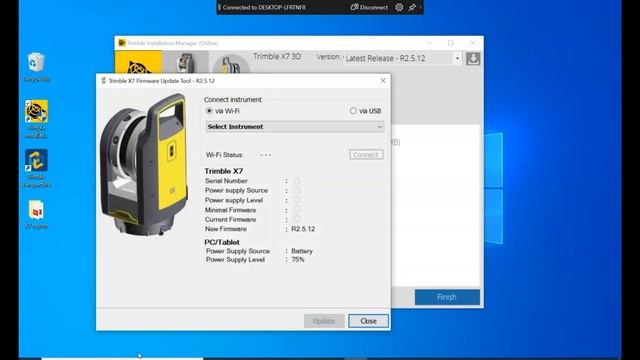Screen dimensions: 640x360
Task: Click the Close button in Firmware Update Tool
Action: coord(368,321)
